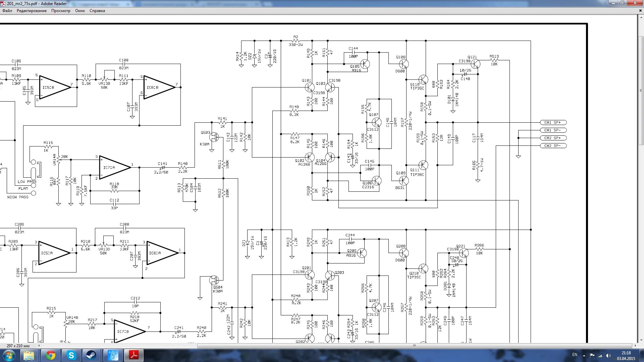Click the Q503 transistor label
This screenshot has width=644, height=362.
coord(205,133)
